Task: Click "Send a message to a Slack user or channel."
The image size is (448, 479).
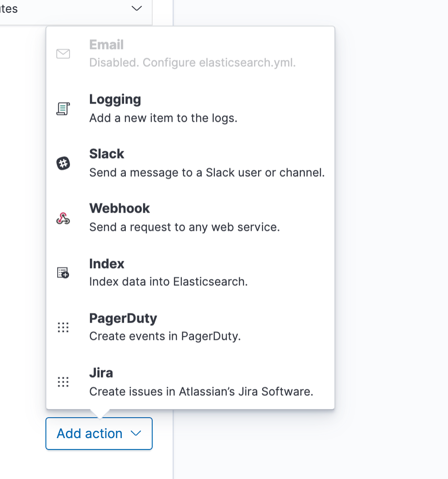Action: point(207,173)
